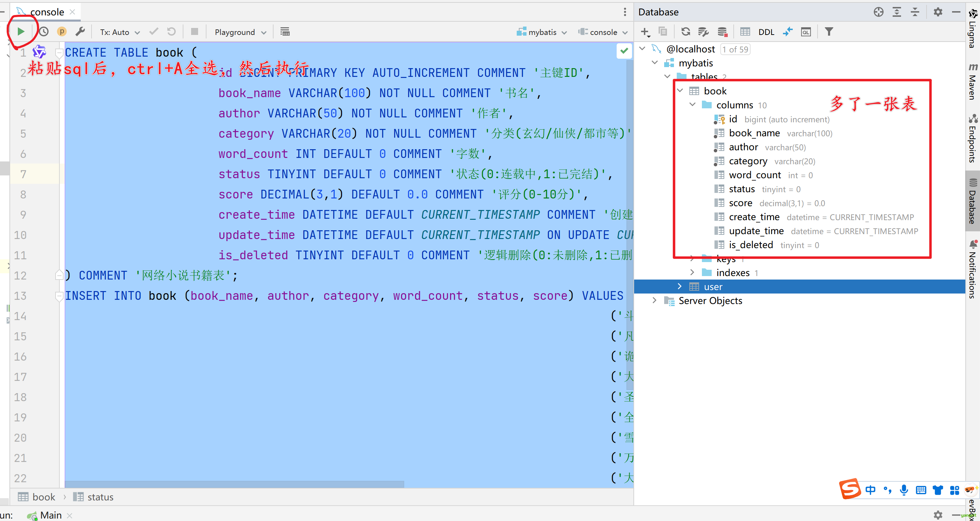Screen dimensions: 980x521
Task: Click the green inspection checkmark widget
Action: tap(624, 50)
